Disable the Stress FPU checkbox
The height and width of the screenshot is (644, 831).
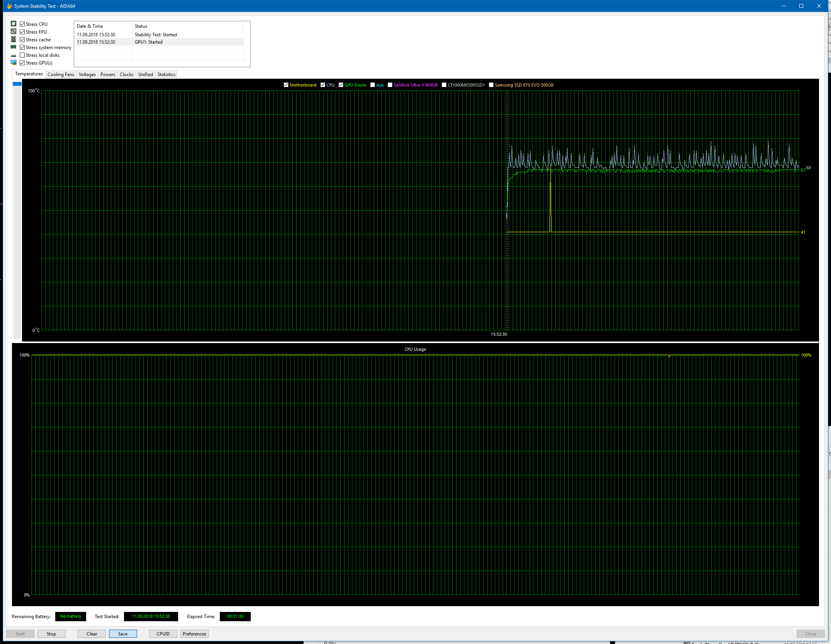point(22,31)
